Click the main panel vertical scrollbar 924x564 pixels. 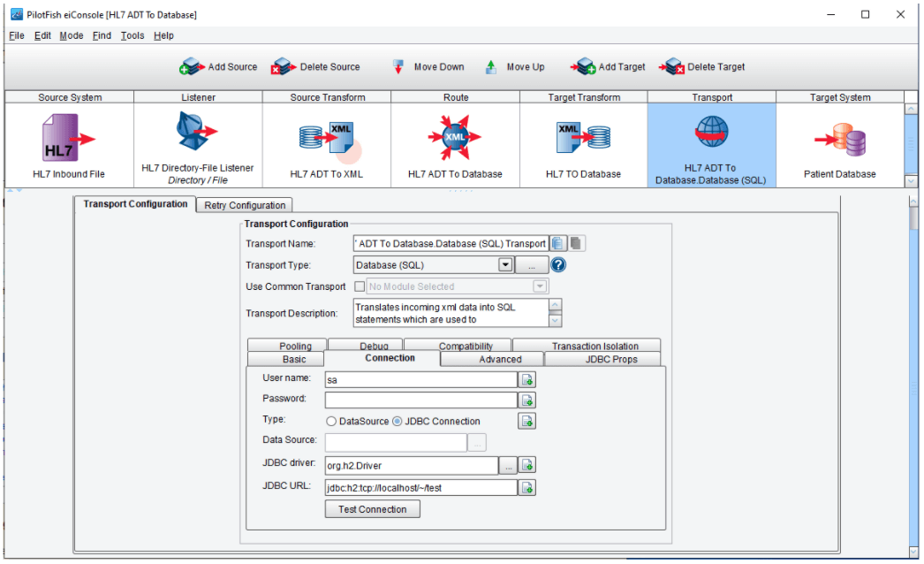pos(914,377)
